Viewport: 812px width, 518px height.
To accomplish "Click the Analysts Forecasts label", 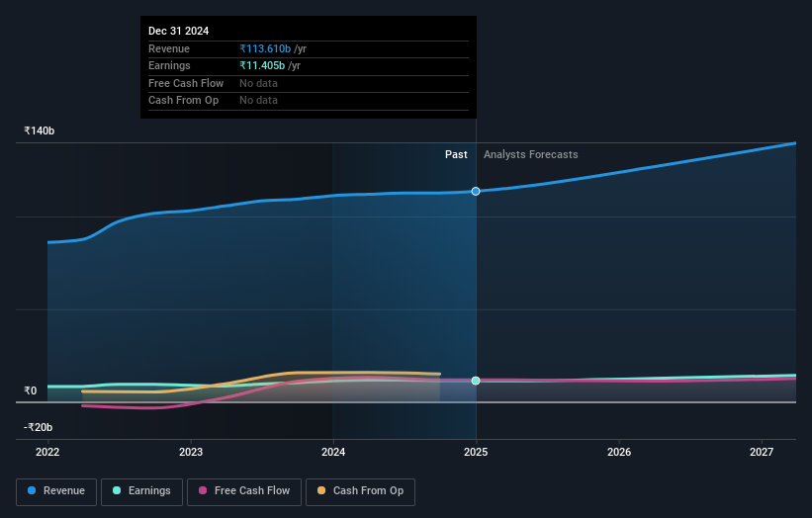I will click(x=531, y=155).
